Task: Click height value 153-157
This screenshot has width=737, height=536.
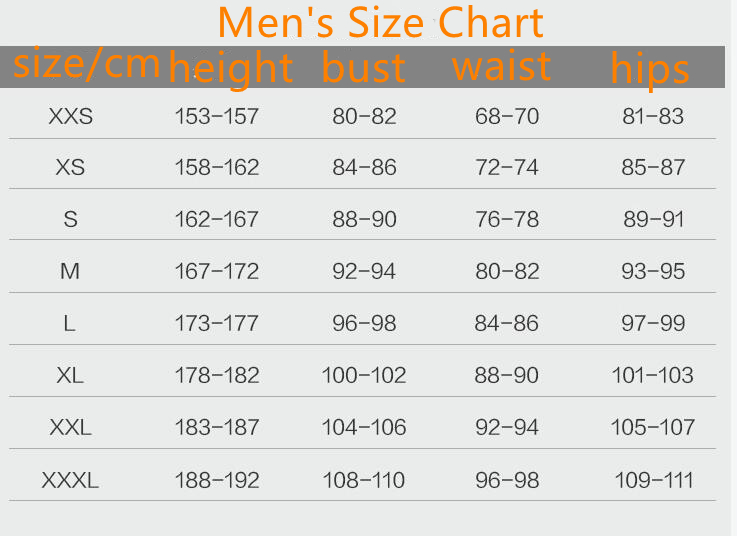Action: 216,116
